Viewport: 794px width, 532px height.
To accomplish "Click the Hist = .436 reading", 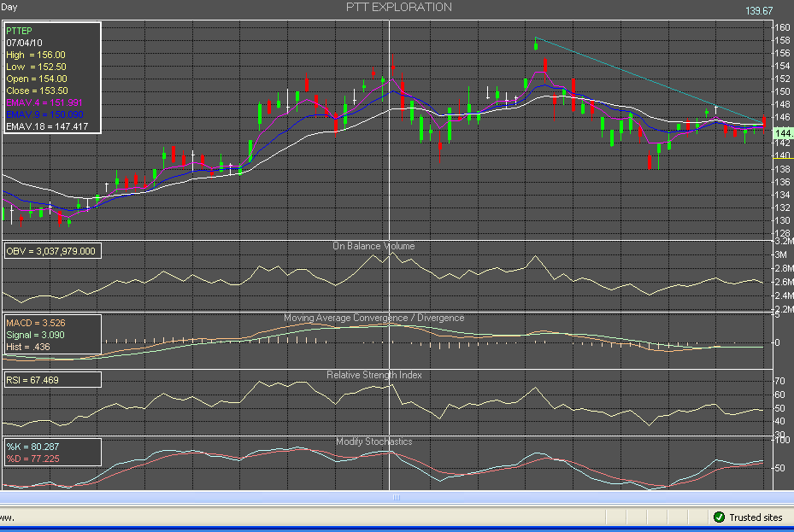I will 28,347.
